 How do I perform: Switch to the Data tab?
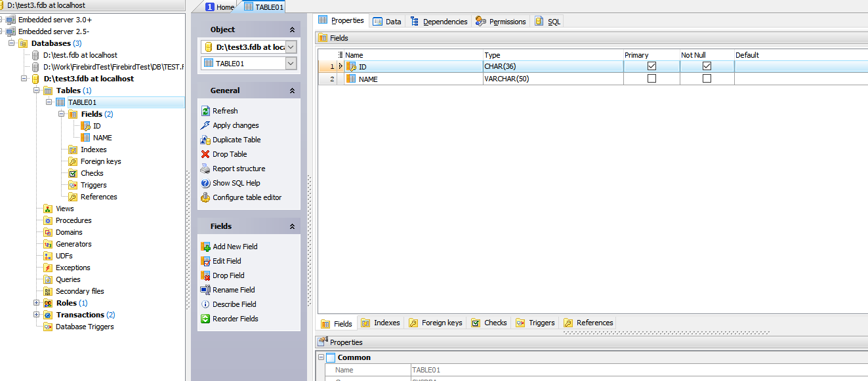point(387,22)
